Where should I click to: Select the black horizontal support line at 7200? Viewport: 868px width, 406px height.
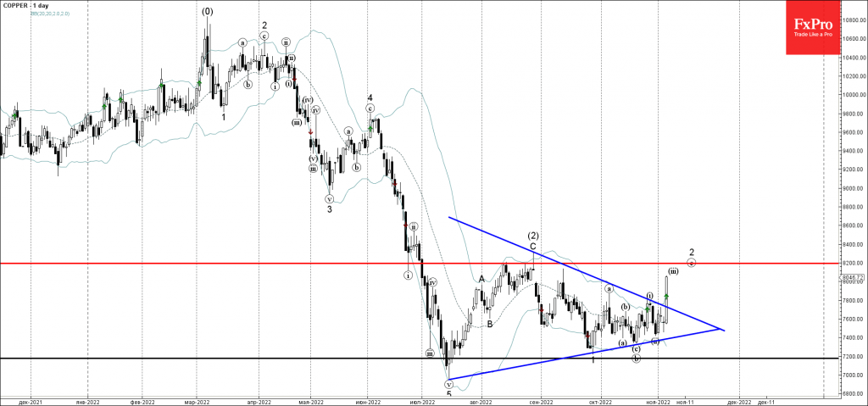[x=254, y=358]
